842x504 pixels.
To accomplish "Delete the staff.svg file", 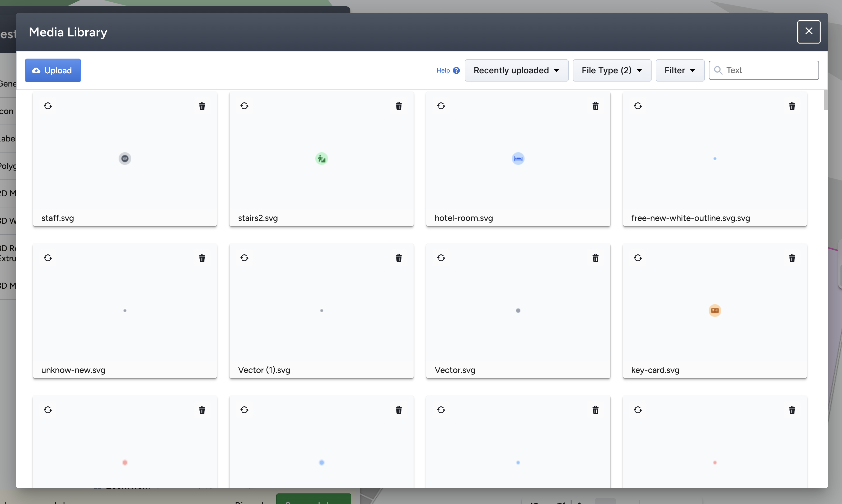I will 202,106.
